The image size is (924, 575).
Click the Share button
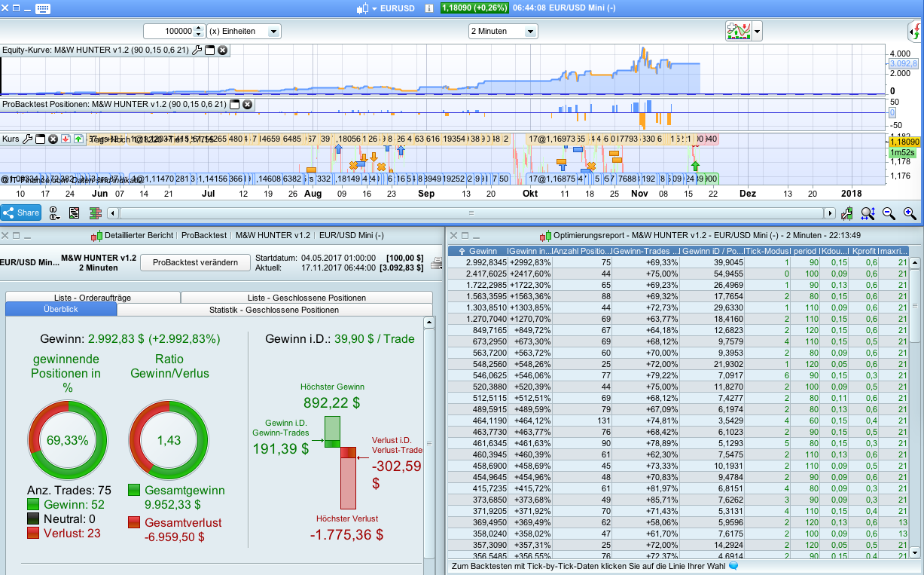21,213
